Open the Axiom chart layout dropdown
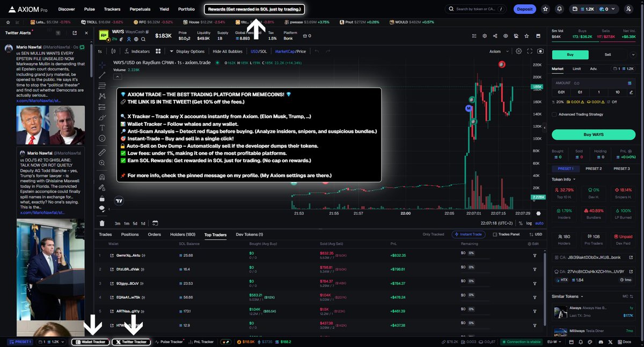 498,52
